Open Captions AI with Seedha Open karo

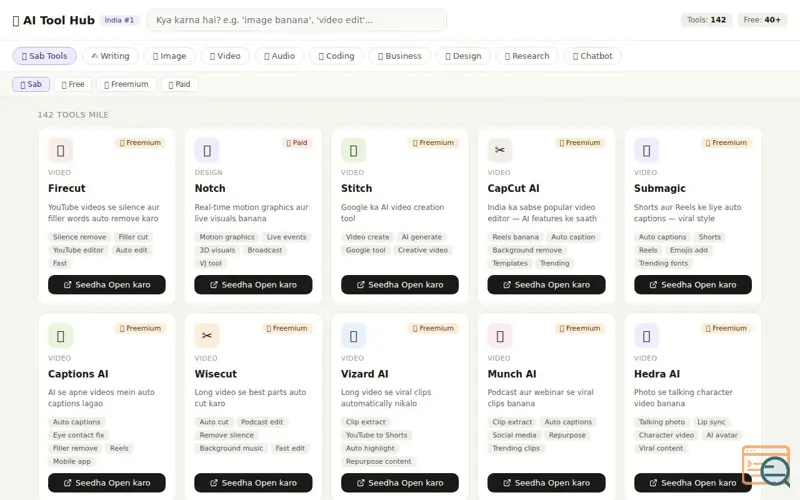(x=107, y=483)
